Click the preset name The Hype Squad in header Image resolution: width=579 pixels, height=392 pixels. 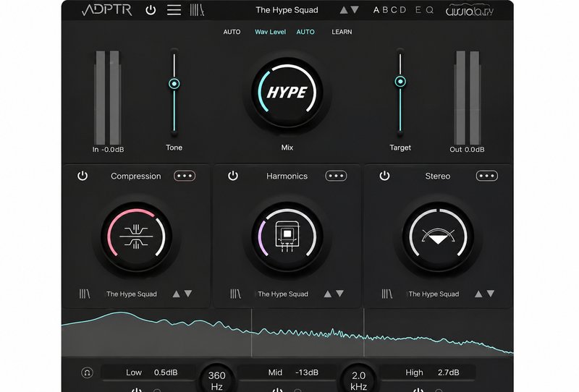(287, 10)
